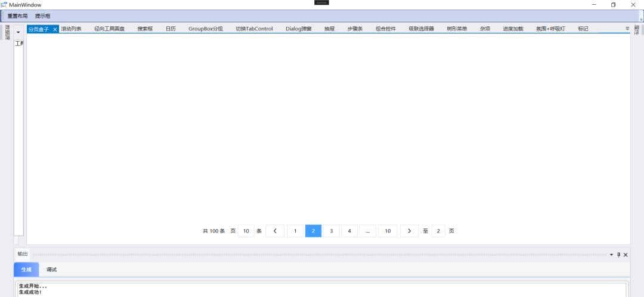The image size is (644, 297).
Task: Expand the left tool pane dropdown arrow
Action: tap(18, 32)
